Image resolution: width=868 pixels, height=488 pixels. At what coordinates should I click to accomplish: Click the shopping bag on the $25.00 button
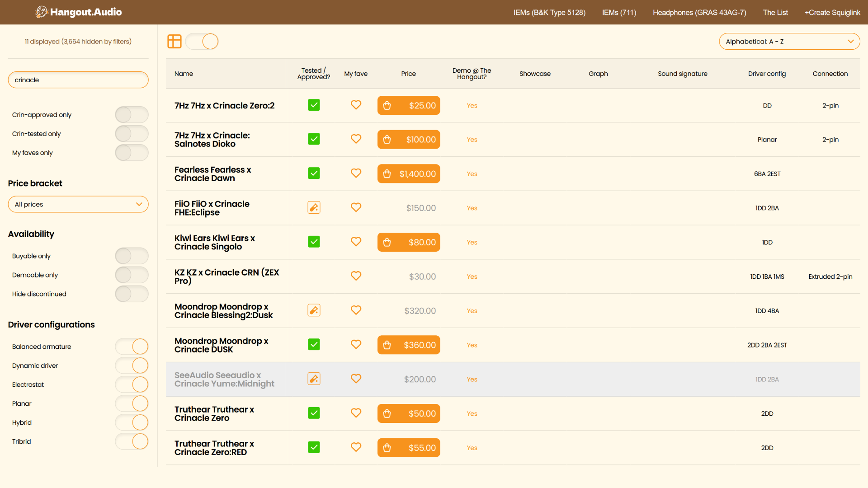(x=387, y=105)
